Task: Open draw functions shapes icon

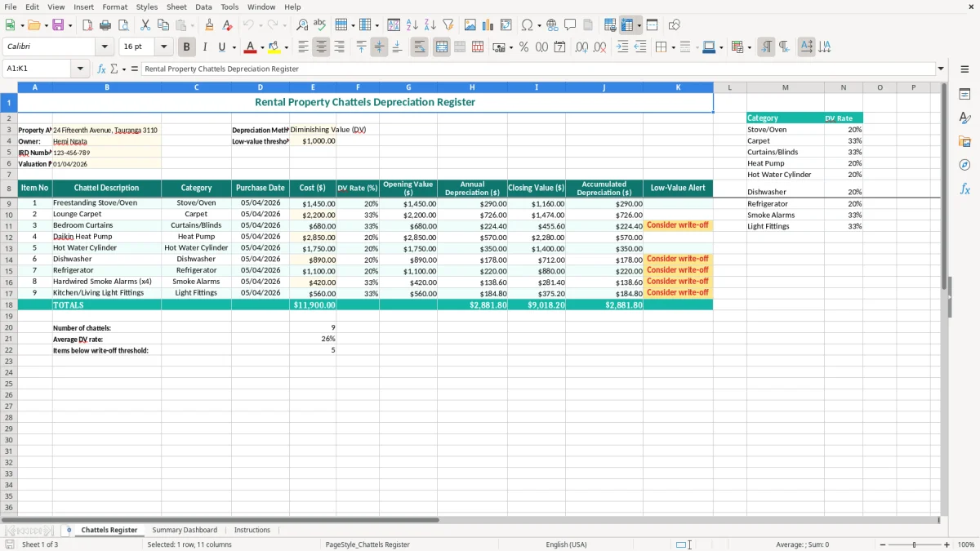Action: click(x=675, y=25)
